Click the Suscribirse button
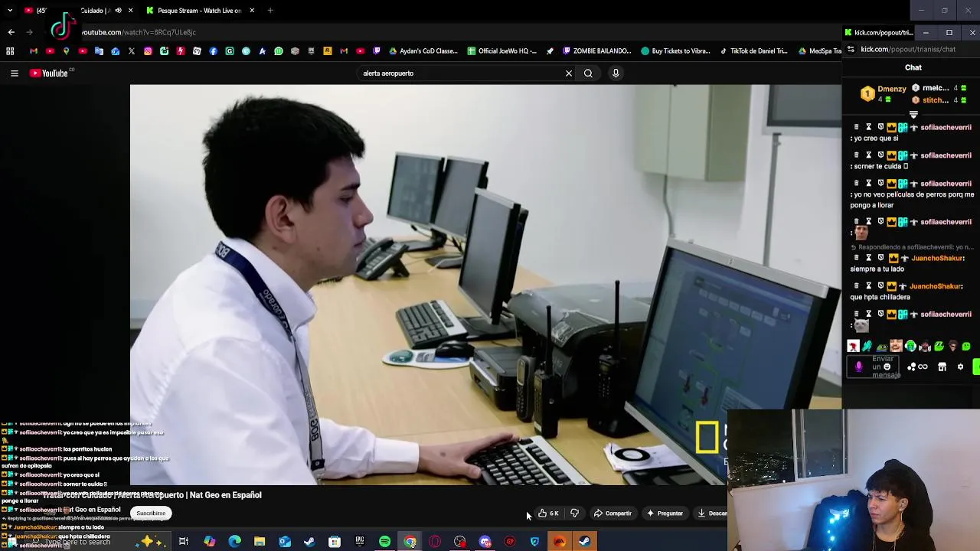The height and width of the screenshot is (551, 980). pyautogui.click(x=151, y=514)
